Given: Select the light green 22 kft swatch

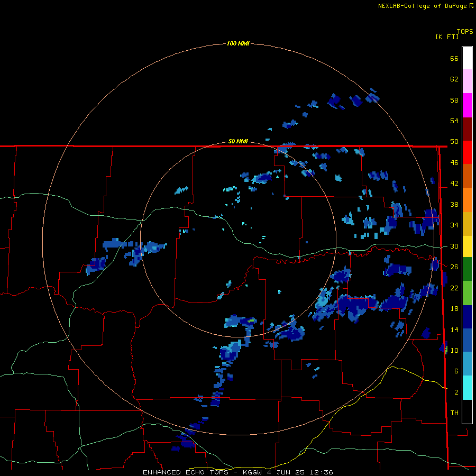Looking at the screenshot, I should [x=467, y=293].
